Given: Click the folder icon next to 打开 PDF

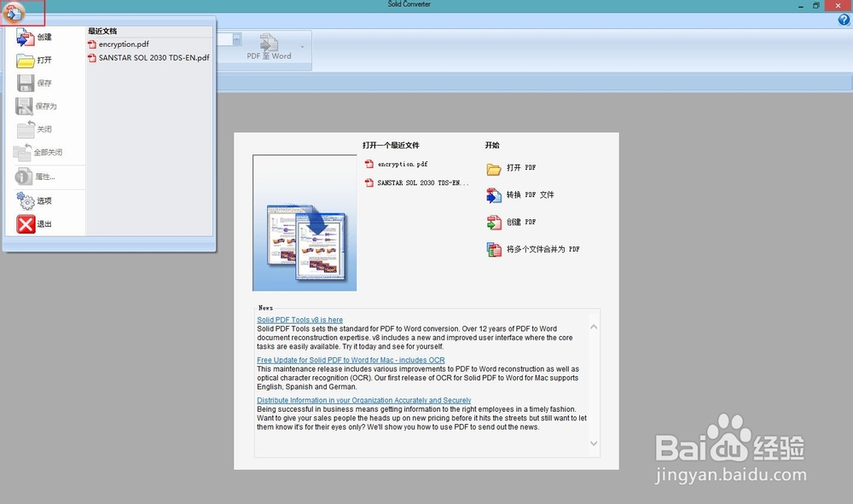Looking at the screenshot, I should pyautogui.click(x=494, y=169).
